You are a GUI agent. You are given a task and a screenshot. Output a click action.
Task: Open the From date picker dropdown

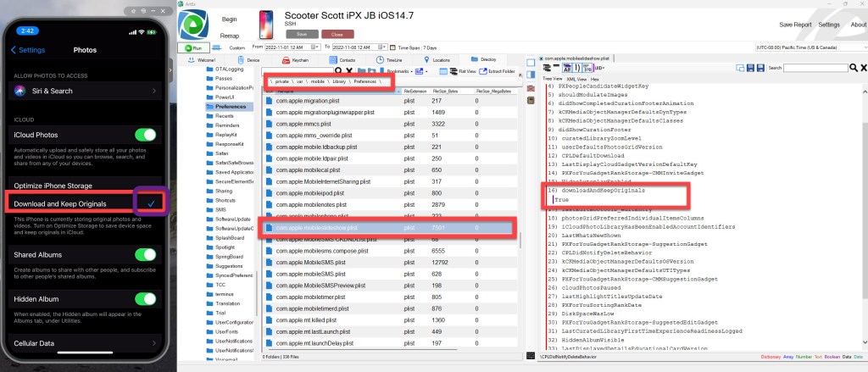coord(314,48)
